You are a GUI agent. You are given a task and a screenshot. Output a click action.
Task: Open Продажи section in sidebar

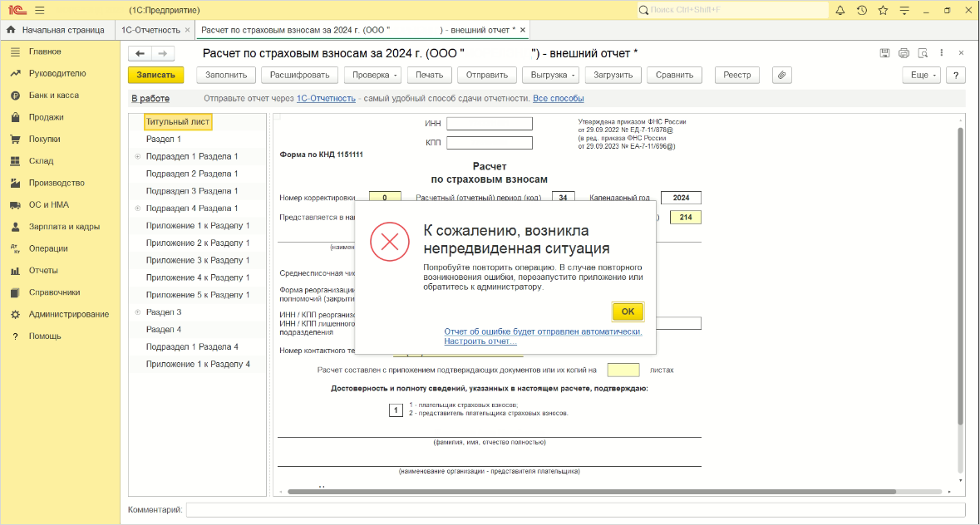60,117
